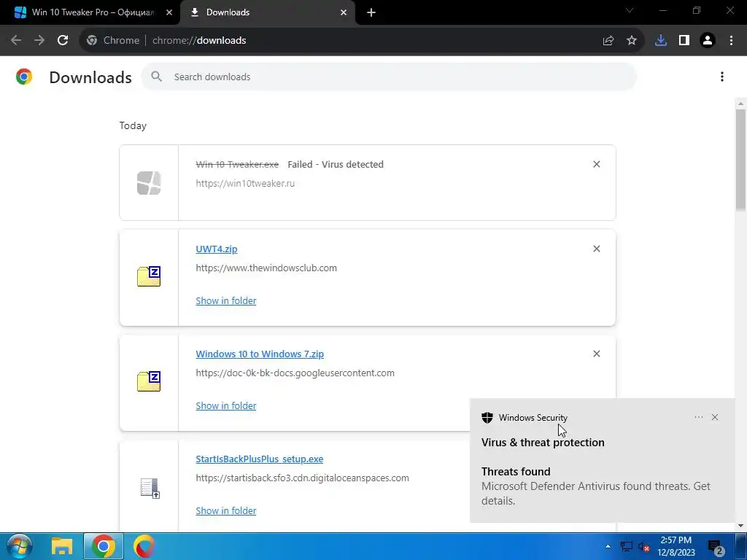The width and height of the screenshot is (747, 560).
Task: Select the Downloads tab
Action: 267,12
